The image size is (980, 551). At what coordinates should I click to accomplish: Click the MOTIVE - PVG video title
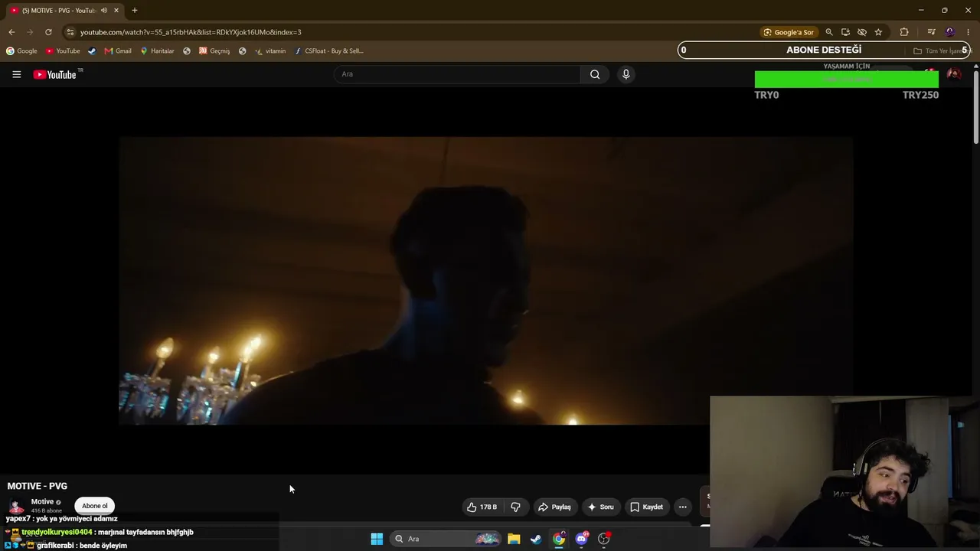click(x=38, y=486)
